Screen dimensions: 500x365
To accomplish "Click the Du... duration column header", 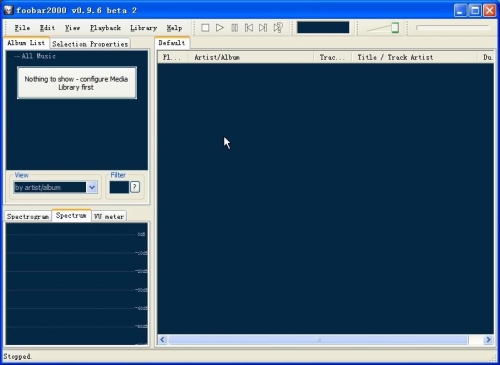I will click(485, 57).
